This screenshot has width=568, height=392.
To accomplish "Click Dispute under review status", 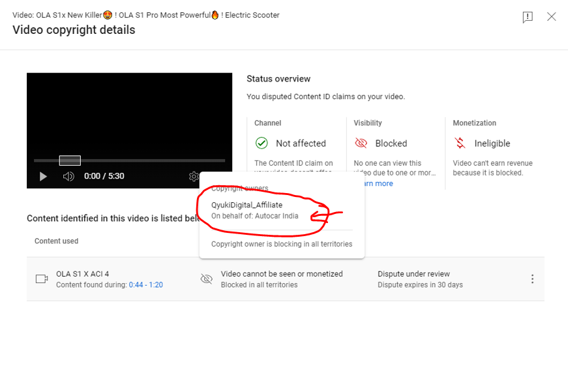I will point(413,274).
